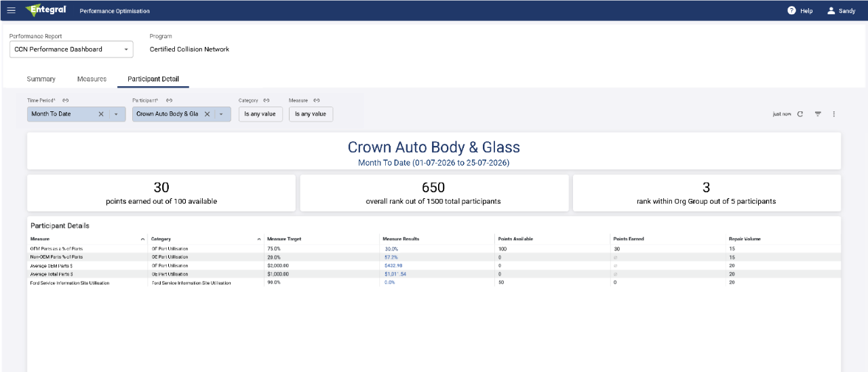The height and width of the screenshot is (372, 868).
Task: Click the Crown Auto Body & Gla filter text
Action: pyautogui.click(x=167, y=114)
